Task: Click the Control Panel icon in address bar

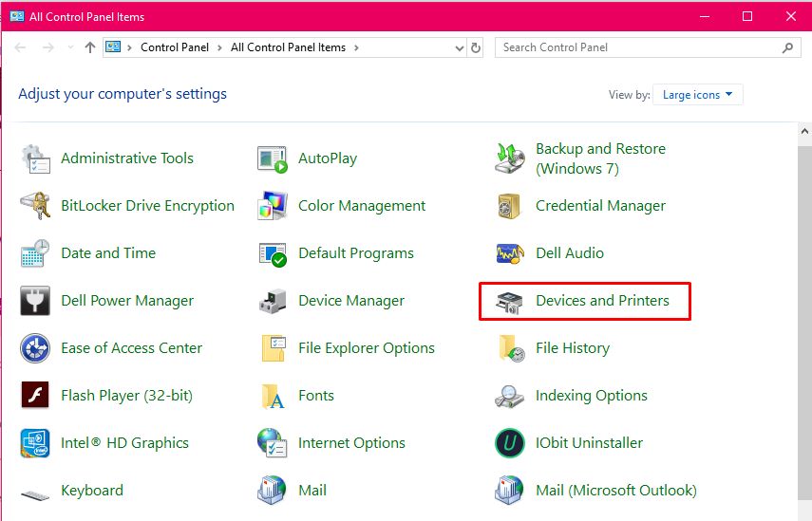Action: pos(113,47)
